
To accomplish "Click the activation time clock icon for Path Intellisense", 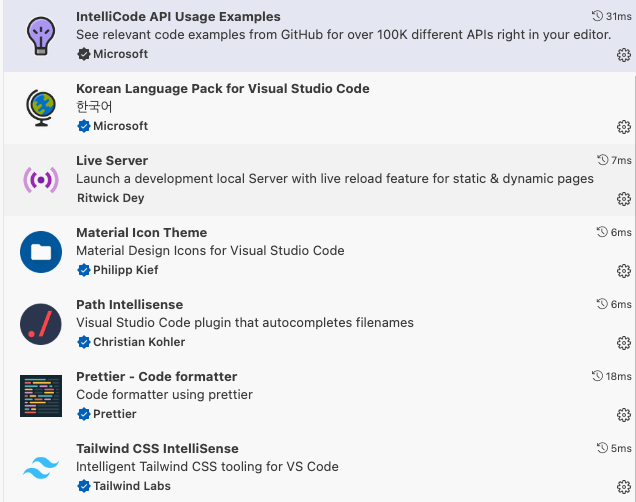I will (x=602, y=304).
